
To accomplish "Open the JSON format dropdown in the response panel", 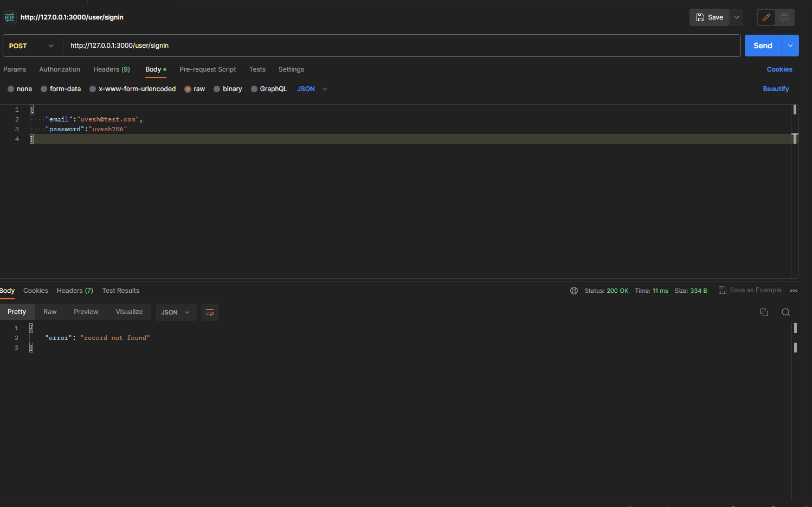I will click(x=175, y=312).
